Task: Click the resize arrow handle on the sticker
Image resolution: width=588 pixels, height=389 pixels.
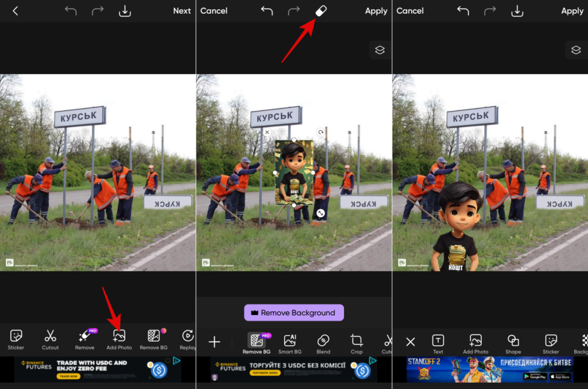Action: (x=321, y=213)
